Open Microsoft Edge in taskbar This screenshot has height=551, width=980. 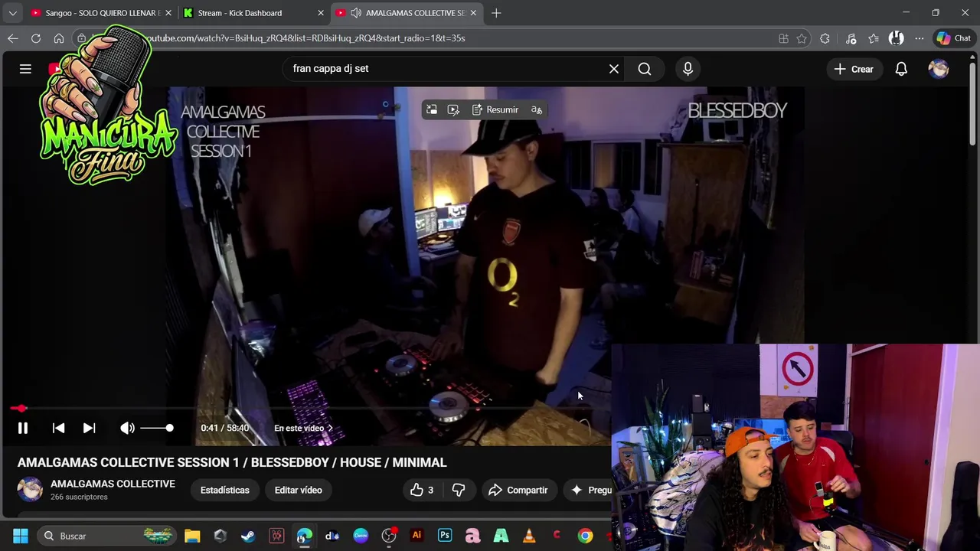[305, 536]
